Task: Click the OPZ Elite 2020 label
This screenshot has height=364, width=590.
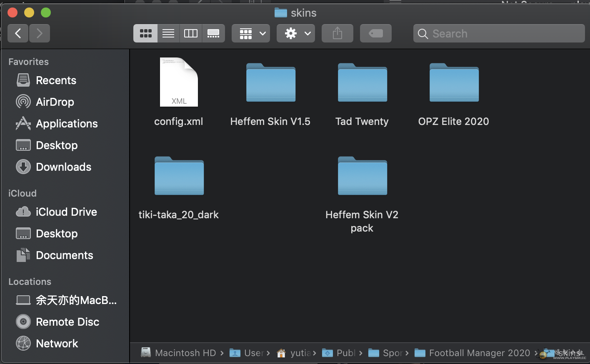Action: point(454,122)
